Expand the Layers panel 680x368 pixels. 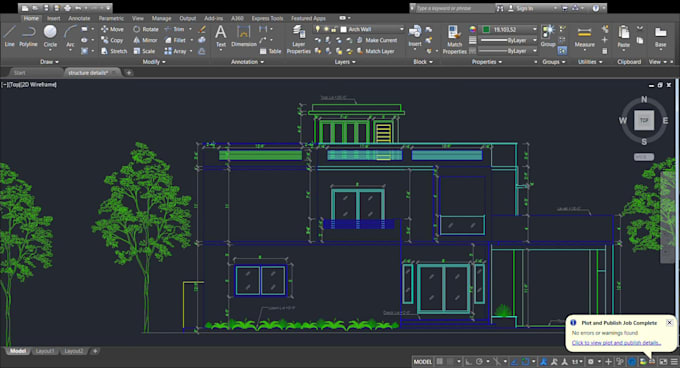(345, 62)
